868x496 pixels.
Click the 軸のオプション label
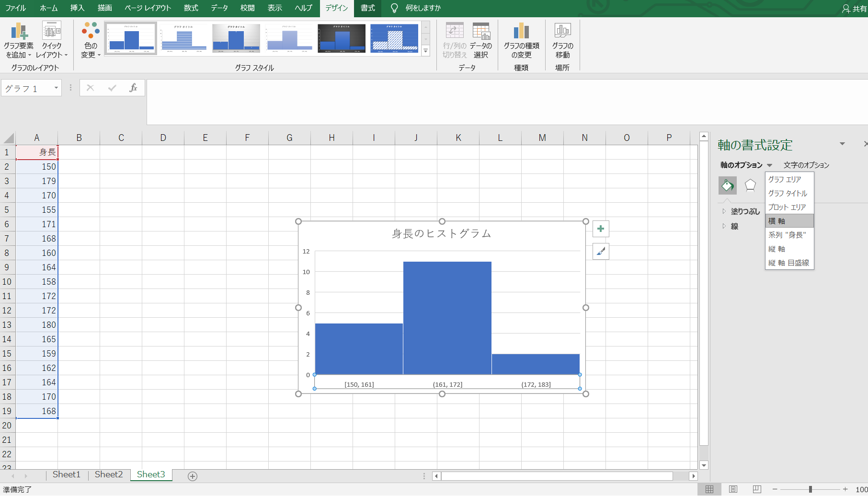click(x=741, y=165)
